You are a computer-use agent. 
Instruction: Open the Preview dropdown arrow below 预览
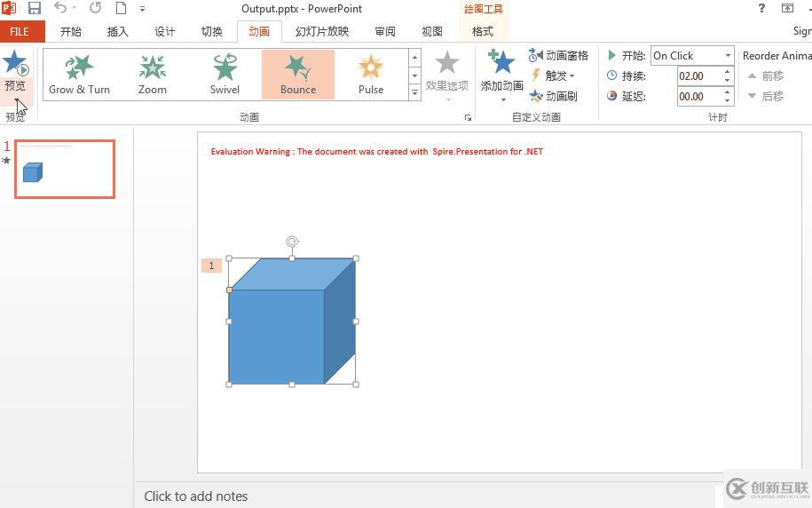tap(16, 100)
